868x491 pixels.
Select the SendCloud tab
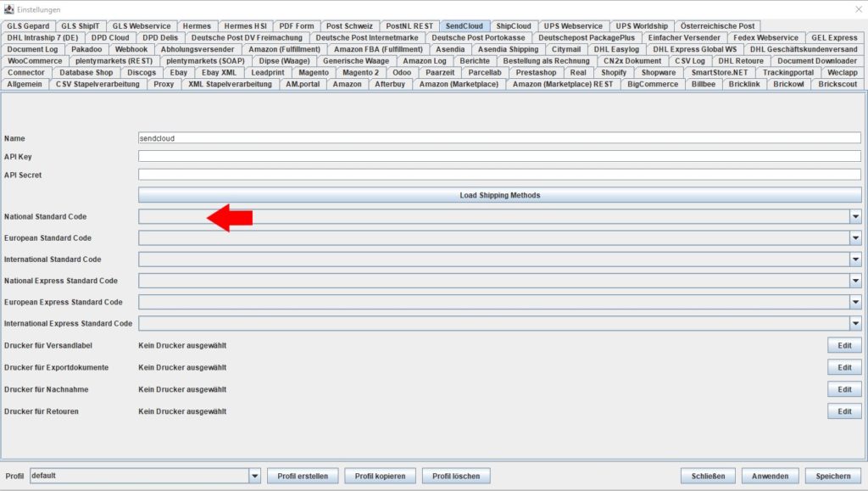click(x=465, y=26)
